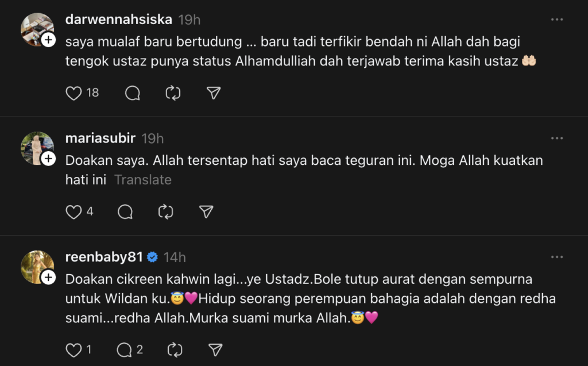Reply to darwennahsiska's comment
This screenshot has width=588, height=366.
(133, 93)
